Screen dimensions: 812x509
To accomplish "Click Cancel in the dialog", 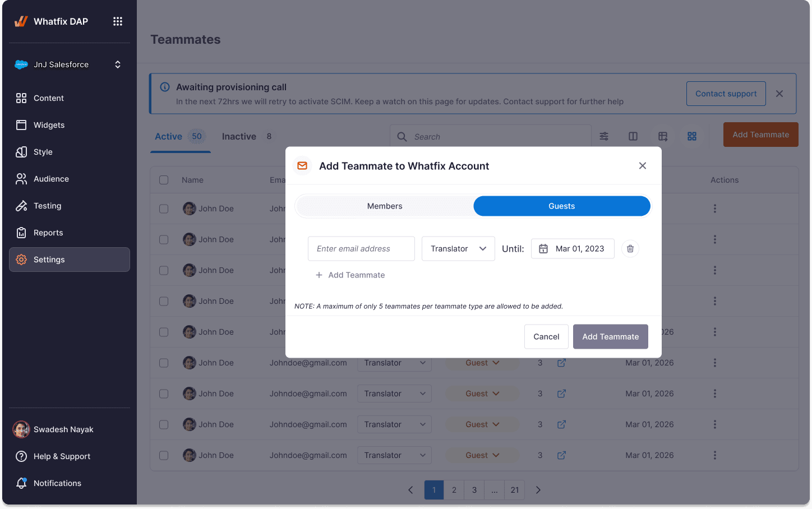I will 546,336.
